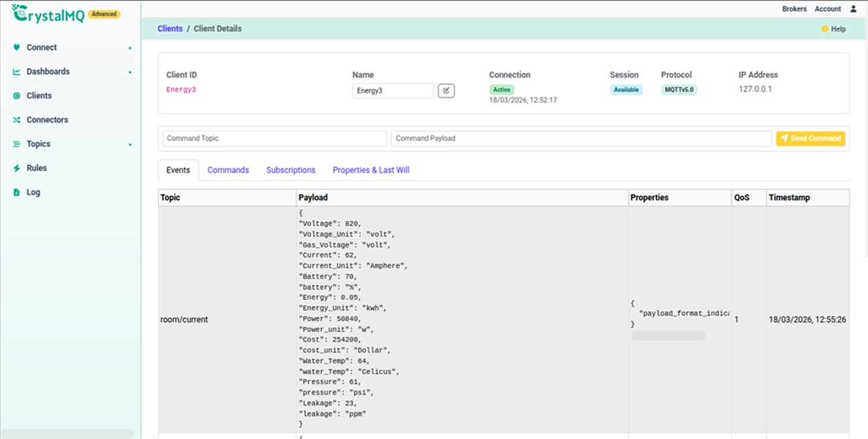The width and height of the screenshot is (868, 439).
Task: Click the Properties cell horizontal scrollbar
Action: pyautogui.click(x=668, y=335)
